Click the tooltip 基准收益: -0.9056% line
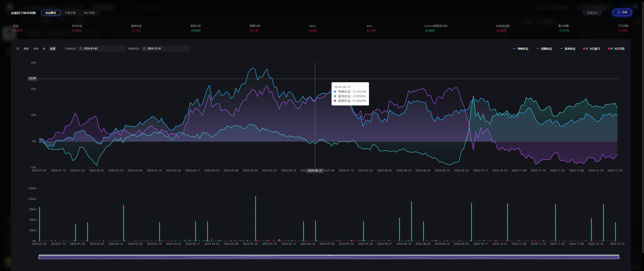The height and width of the screenshot is (271, 644). click(350, 96)
